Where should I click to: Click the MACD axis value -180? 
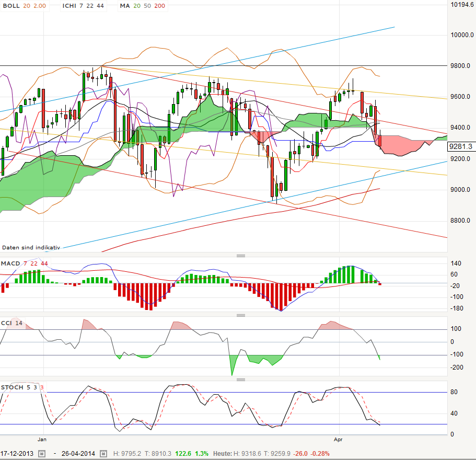457,308
